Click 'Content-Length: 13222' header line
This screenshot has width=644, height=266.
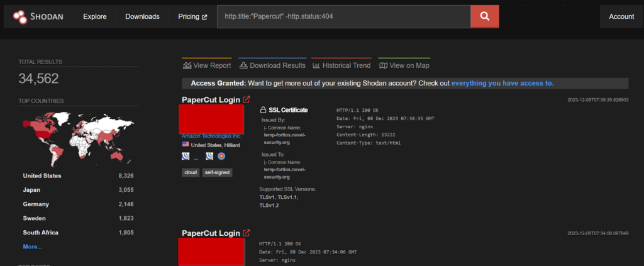367,135
